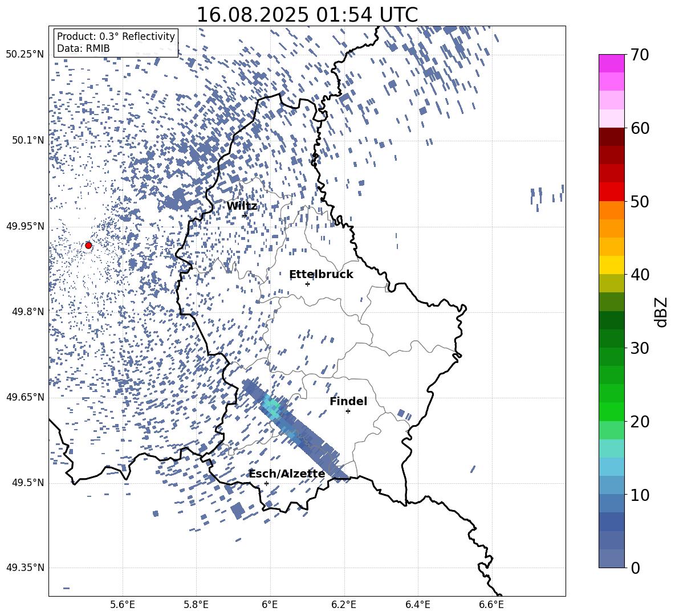Click the 49.5°N latitude label

click(x=28, y=482)
